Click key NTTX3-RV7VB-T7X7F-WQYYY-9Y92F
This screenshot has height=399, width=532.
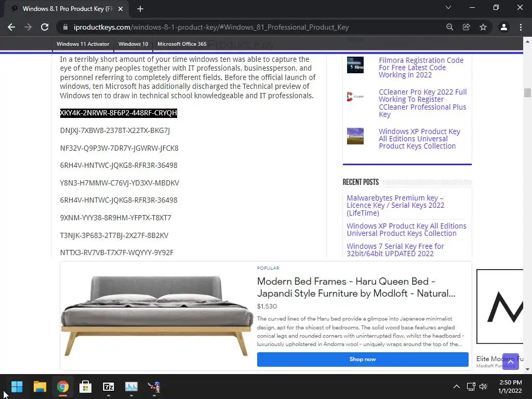117,253
